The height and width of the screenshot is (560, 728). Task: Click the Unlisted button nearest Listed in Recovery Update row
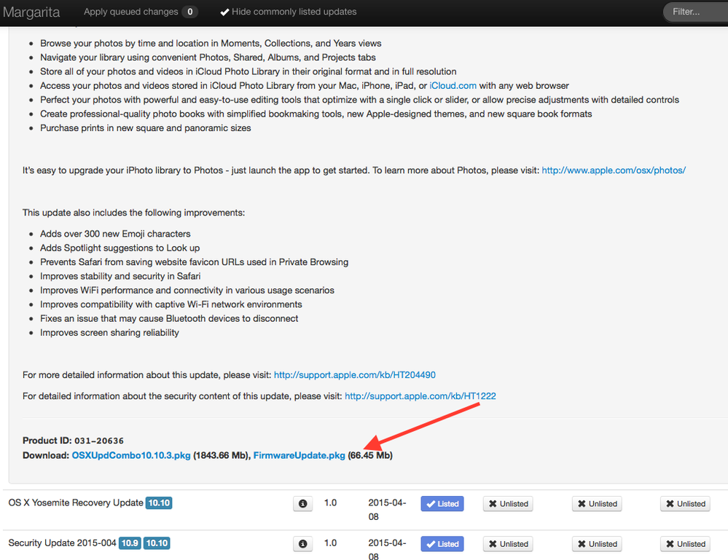pos(508,504)
